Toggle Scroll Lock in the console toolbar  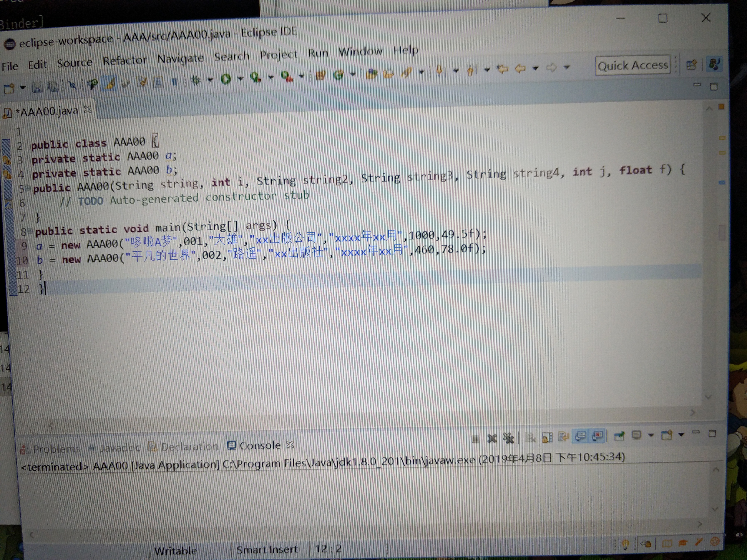coord(547,437)
